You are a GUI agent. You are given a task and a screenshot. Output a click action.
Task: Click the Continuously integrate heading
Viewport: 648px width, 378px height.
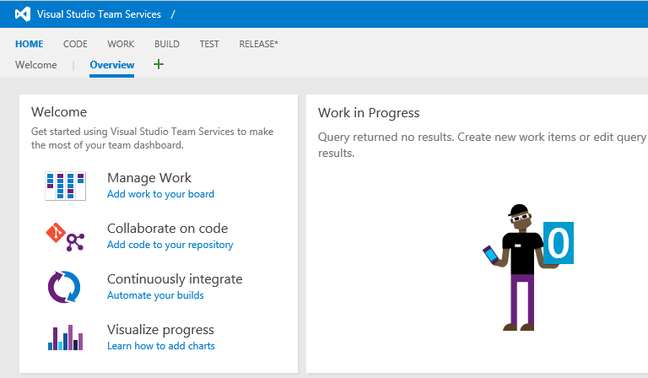coord(175,279)
